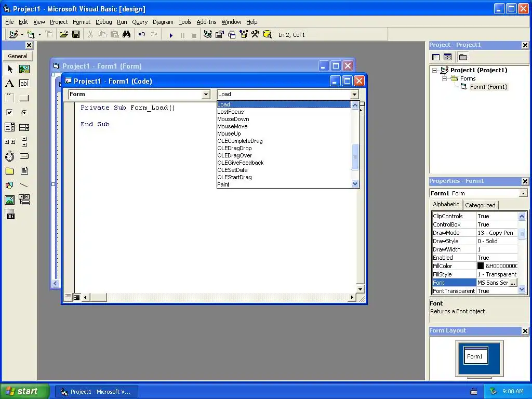Select the PictureBox control in toolbox

coord(24,69)
